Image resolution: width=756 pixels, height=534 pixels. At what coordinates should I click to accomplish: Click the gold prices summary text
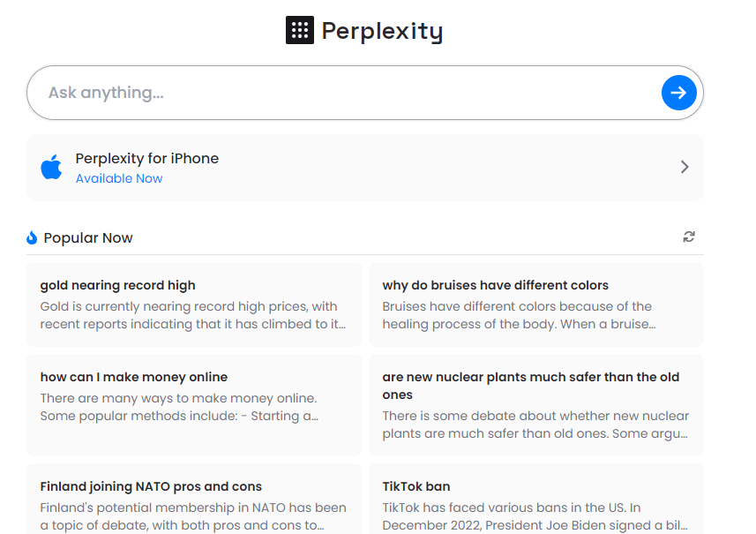pyautogui.click(x=193, y=315)
